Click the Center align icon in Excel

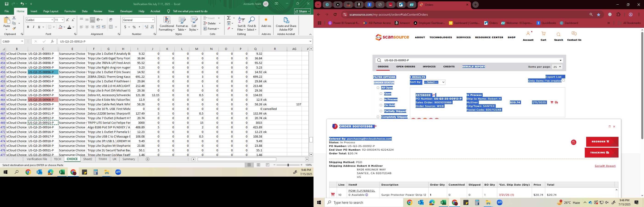coord(87,27)
